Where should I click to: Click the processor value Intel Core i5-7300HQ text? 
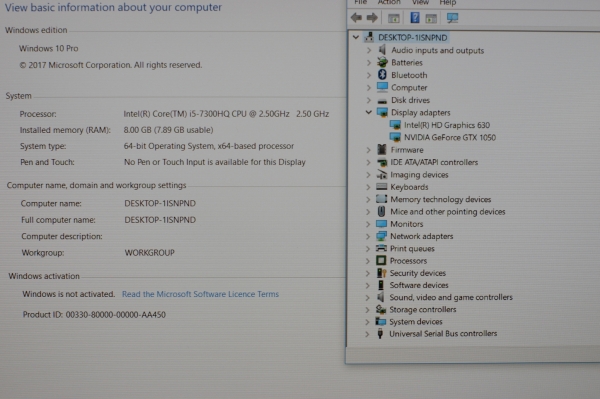coord(226,114)
